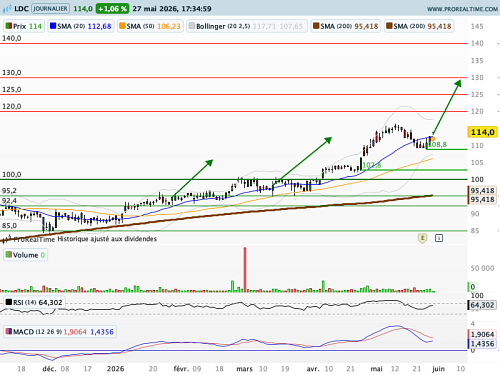Click the mai label on time axis

pos(377,369)
